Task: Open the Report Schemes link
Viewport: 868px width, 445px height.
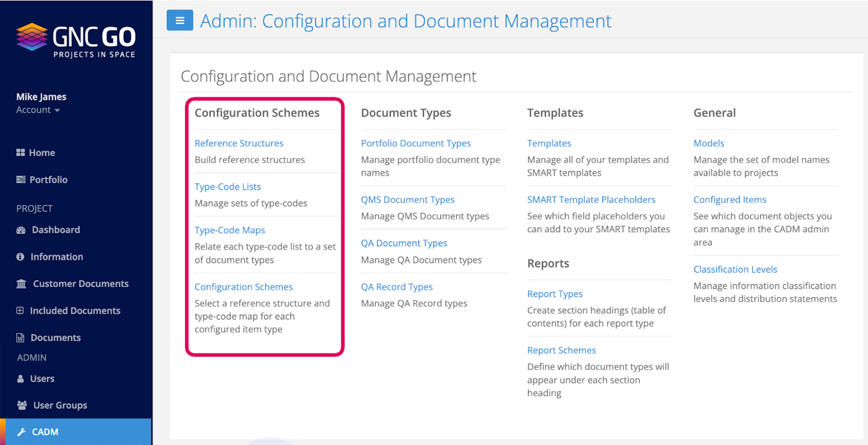Action: pos(561,350)
